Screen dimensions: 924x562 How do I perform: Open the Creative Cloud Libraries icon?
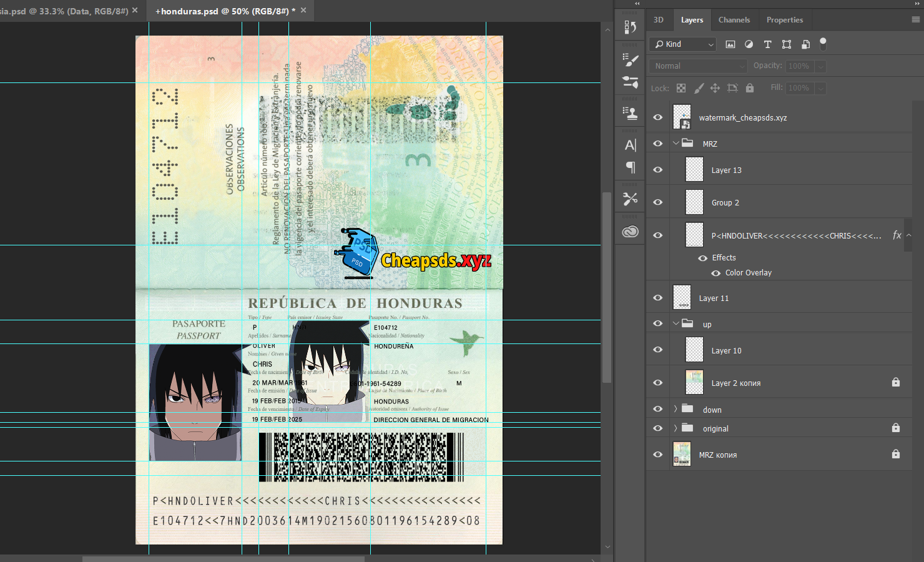[x=631, y=232]
